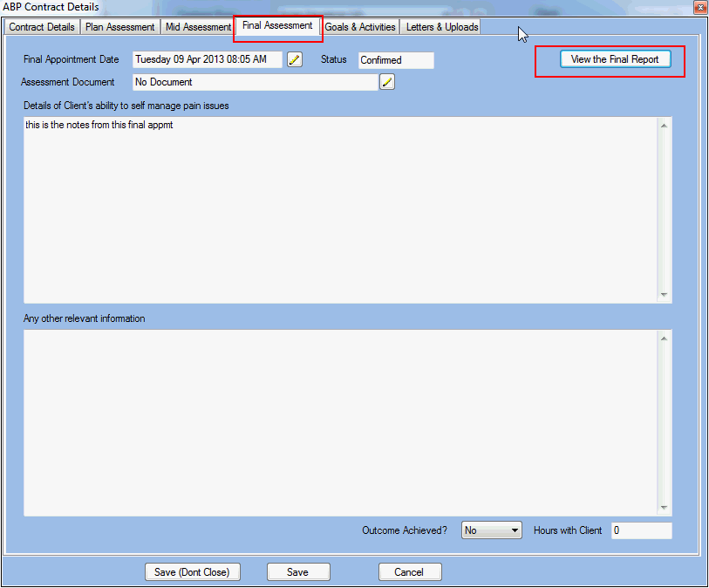
Task: Click the 'Hours with Client' label
Action: (568, 530)
